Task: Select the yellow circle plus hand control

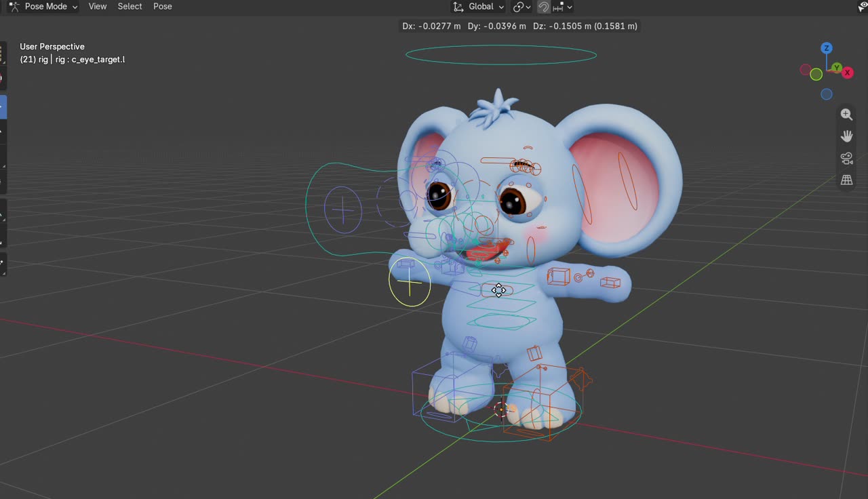Action: tap(410, 282)
